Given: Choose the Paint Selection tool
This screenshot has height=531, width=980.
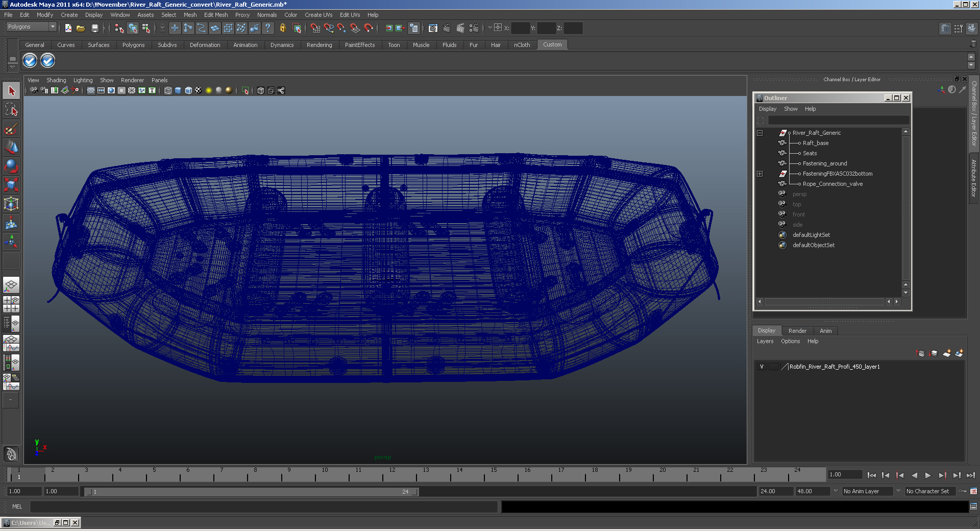Looking at the screenshot, I should click(11, 129).
